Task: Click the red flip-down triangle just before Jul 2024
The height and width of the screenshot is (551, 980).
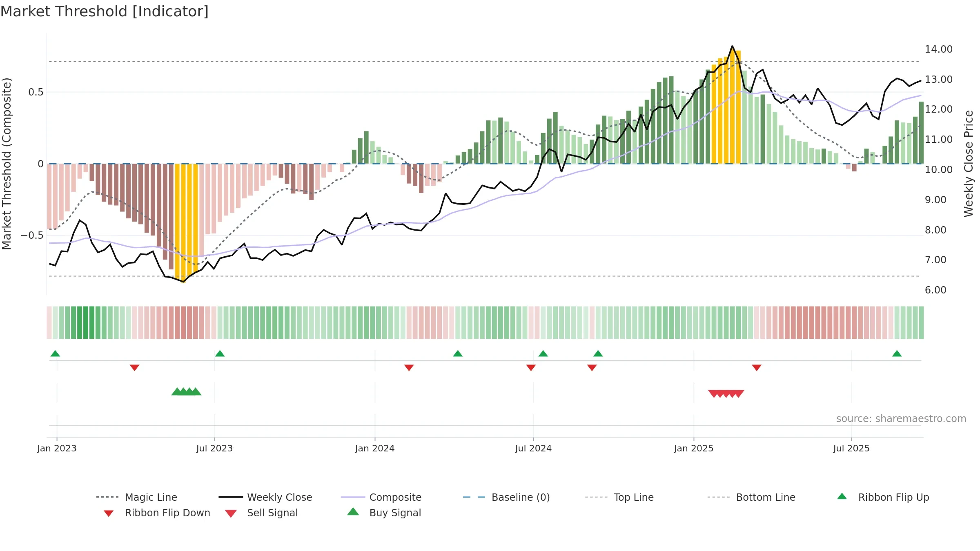Action: [x=531, y=368]
